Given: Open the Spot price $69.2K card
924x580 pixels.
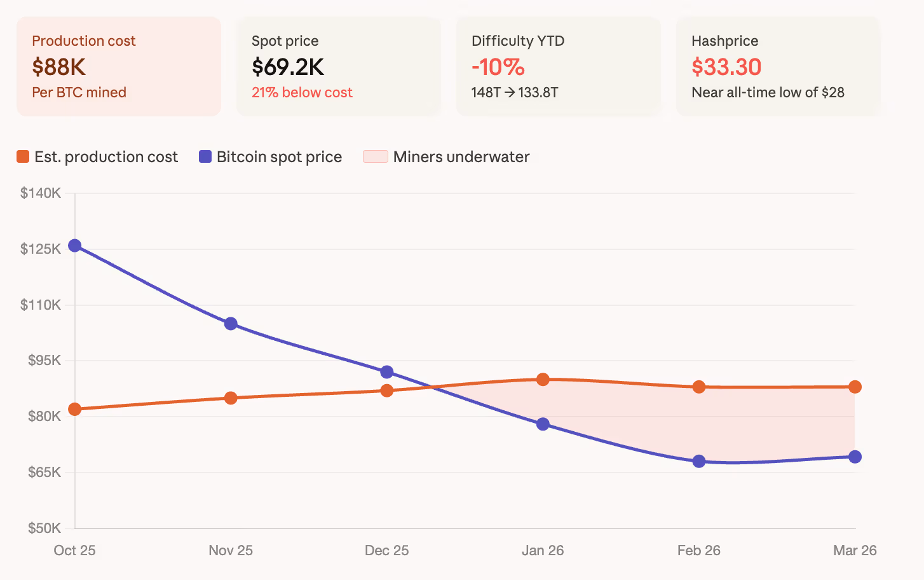Looking at the screenshot, I should [339, 66].
